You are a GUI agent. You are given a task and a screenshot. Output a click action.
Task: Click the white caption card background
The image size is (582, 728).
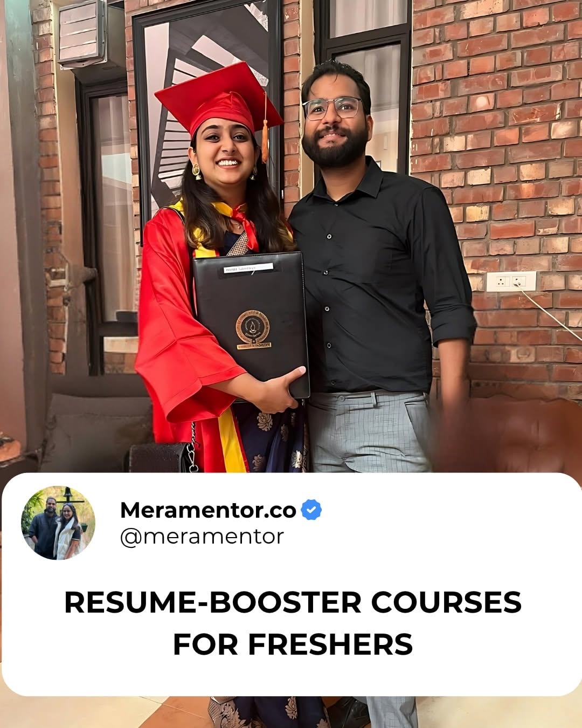tap(291, 585)
